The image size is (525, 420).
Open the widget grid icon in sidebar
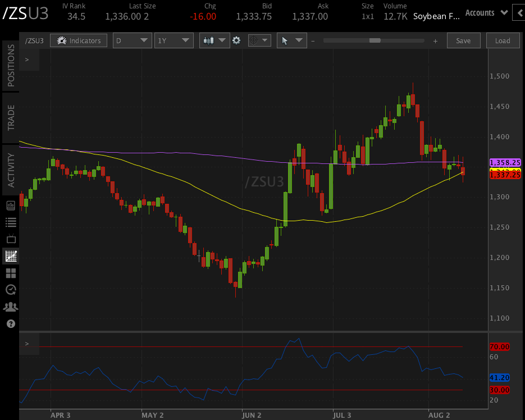coord(11,273)
